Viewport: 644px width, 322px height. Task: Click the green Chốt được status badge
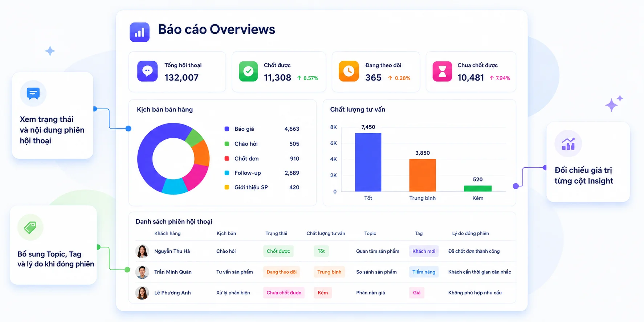pyautogui.click(x=278, y=251)
